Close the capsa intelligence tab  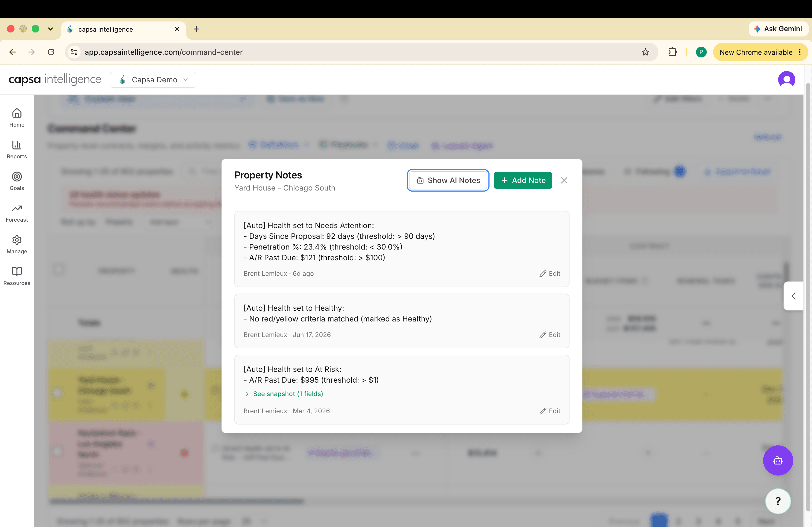click(x=177, y=29)
